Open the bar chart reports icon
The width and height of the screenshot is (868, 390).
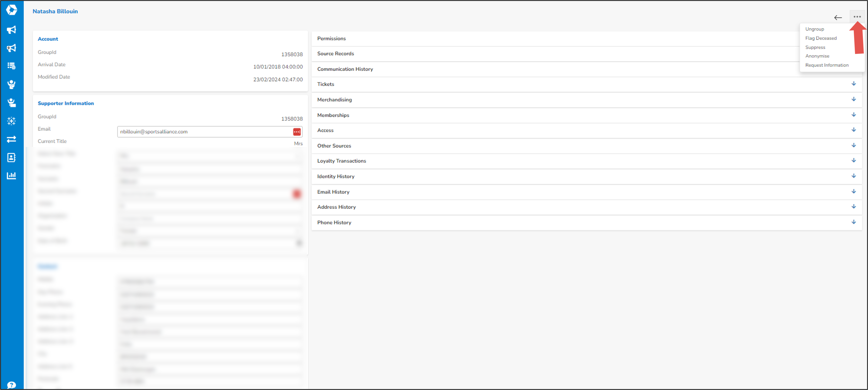[x=11, y=175]
